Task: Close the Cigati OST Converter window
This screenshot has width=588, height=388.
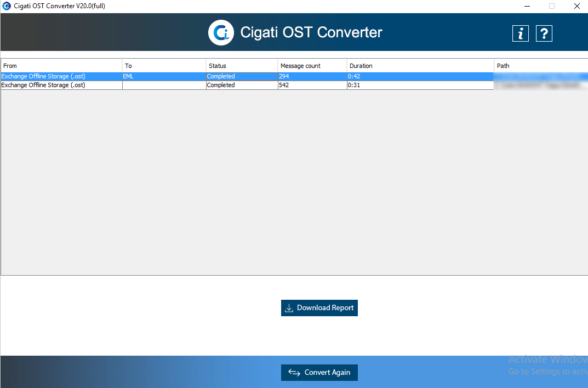Action: point(577,6)
